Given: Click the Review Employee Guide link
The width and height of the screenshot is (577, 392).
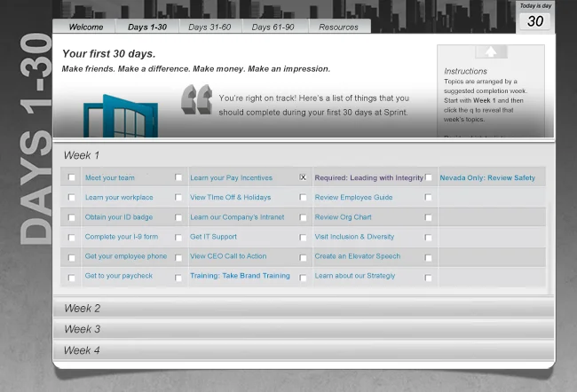Looking at the screenshot, I should click(353, 198).
